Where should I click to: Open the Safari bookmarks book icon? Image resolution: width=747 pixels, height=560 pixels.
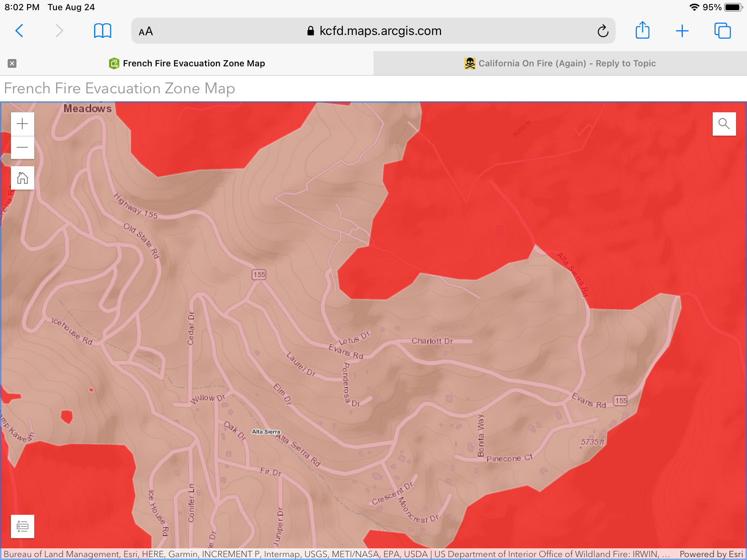coord(102,31)
